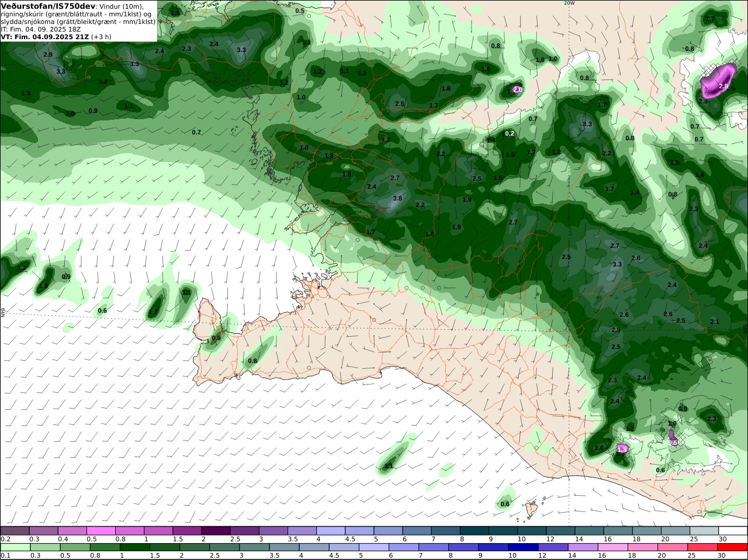Image resolution: width=748 pixels, height=560 pixels.
Task: Choose the 4 swatch in the top legend row
Action: coord(330,531)
